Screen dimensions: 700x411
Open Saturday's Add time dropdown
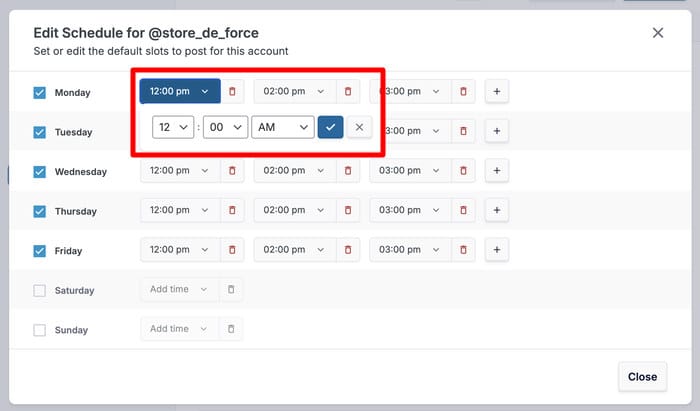[x=179, y=290]
